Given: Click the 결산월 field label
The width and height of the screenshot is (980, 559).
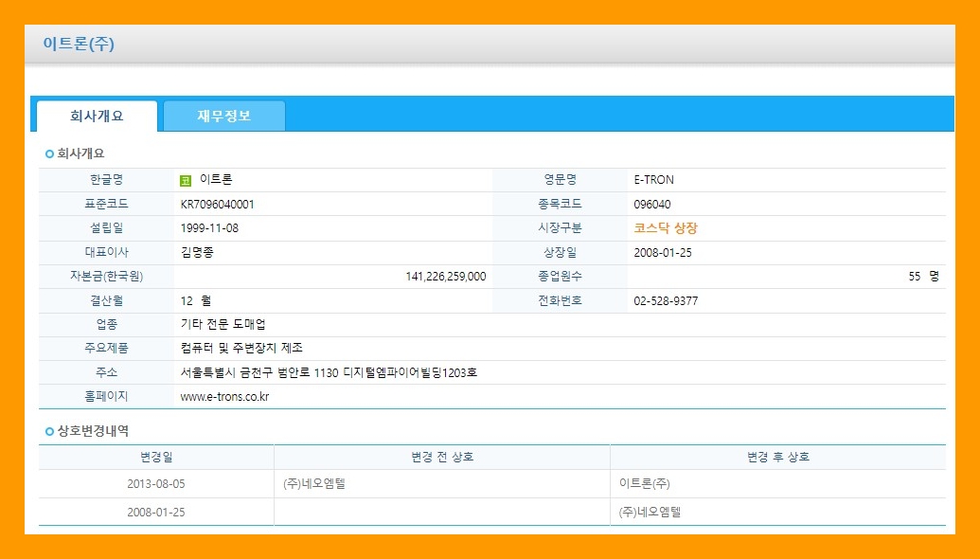Looking at the screenshot, I should (107, 300).
